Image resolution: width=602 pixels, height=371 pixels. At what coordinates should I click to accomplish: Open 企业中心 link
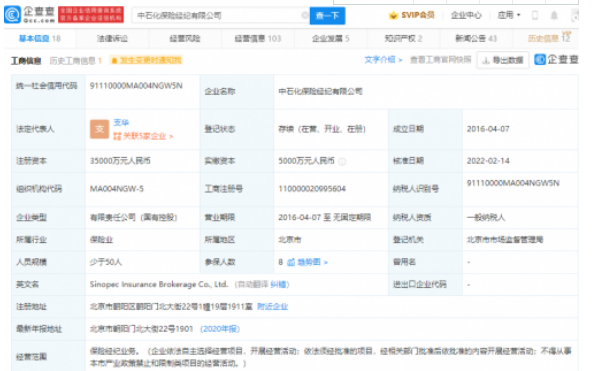466,15
